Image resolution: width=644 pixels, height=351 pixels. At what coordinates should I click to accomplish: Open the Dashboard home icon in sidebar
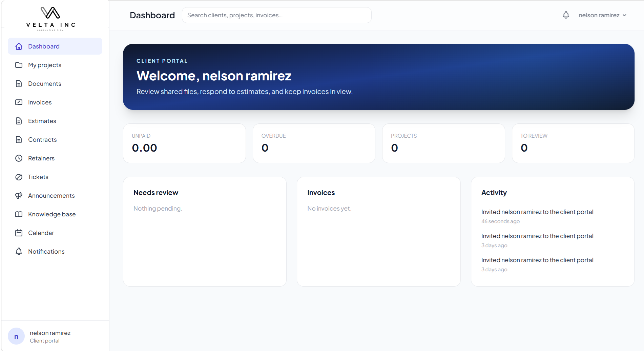point(19,46)
